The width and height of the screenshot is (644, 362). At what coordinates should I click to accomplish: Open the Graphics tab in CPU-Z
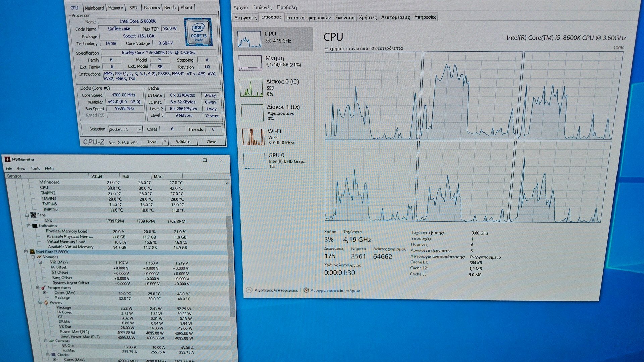[x=152, y=8]
